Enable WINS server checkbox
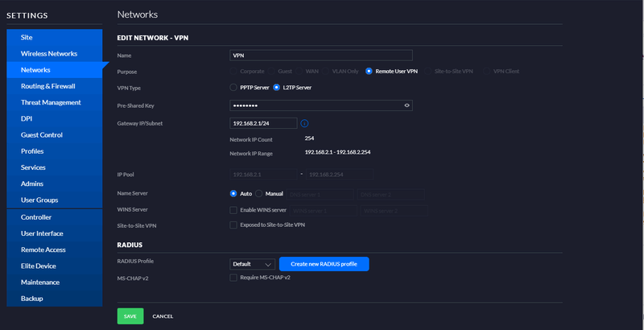The width and height of the screenshot is (644, 330). point(233,210)
